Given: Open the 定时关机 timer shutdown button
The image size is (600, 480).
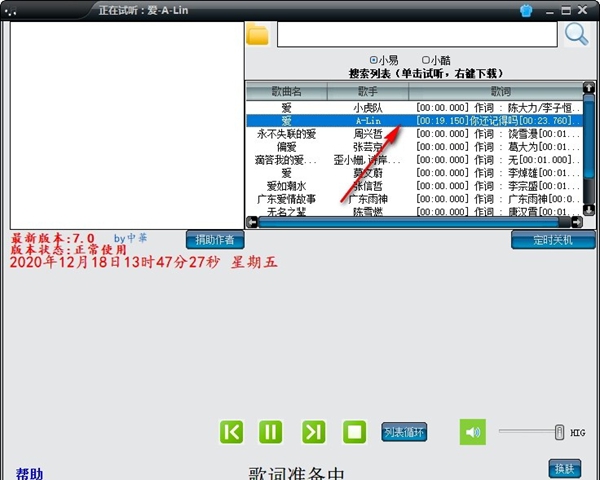Looking at the screenshot, I should coord(553,240).
